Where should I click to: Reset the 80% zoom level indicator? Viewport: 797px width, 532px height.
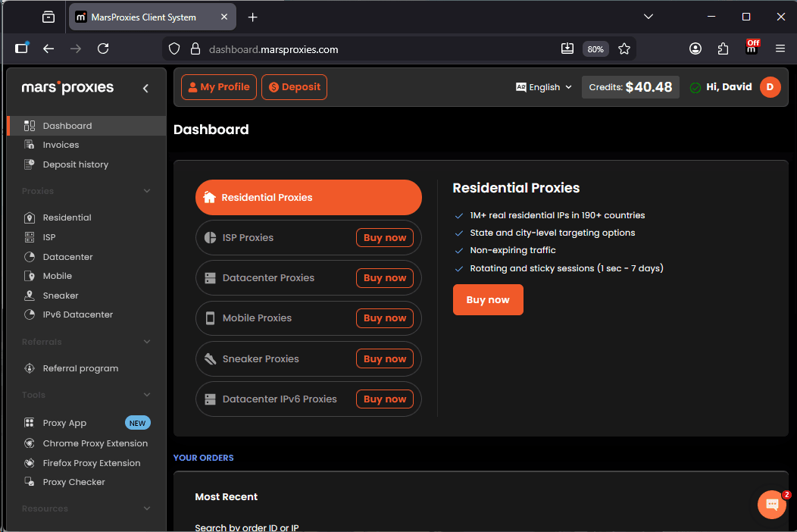[595, 49]
